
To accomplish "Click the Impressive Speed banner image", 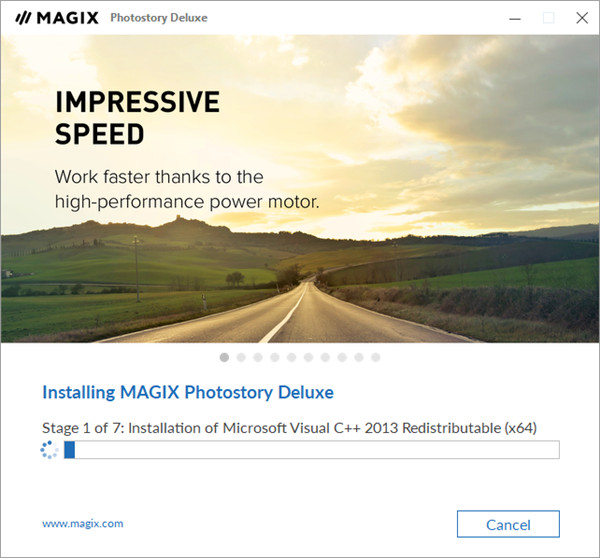I will [300, 189].
